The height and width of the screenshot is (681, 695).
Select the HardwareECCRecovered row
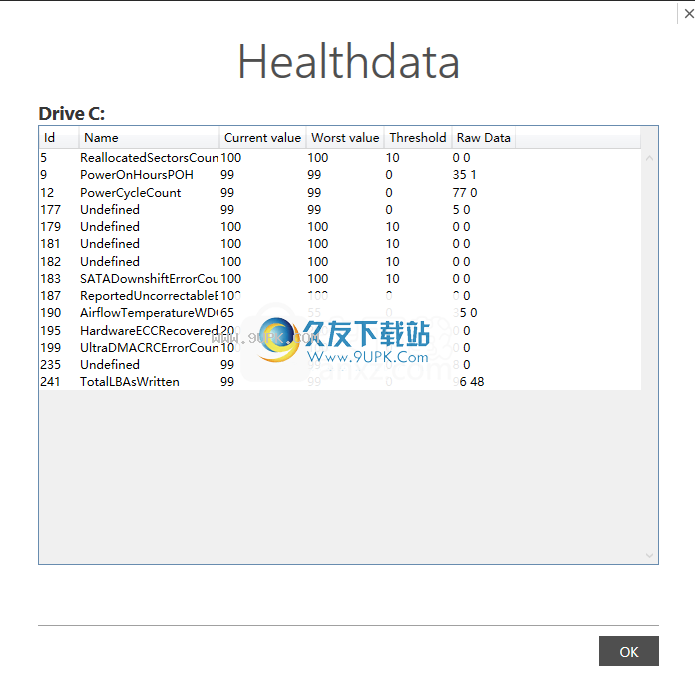coord(340,331)
